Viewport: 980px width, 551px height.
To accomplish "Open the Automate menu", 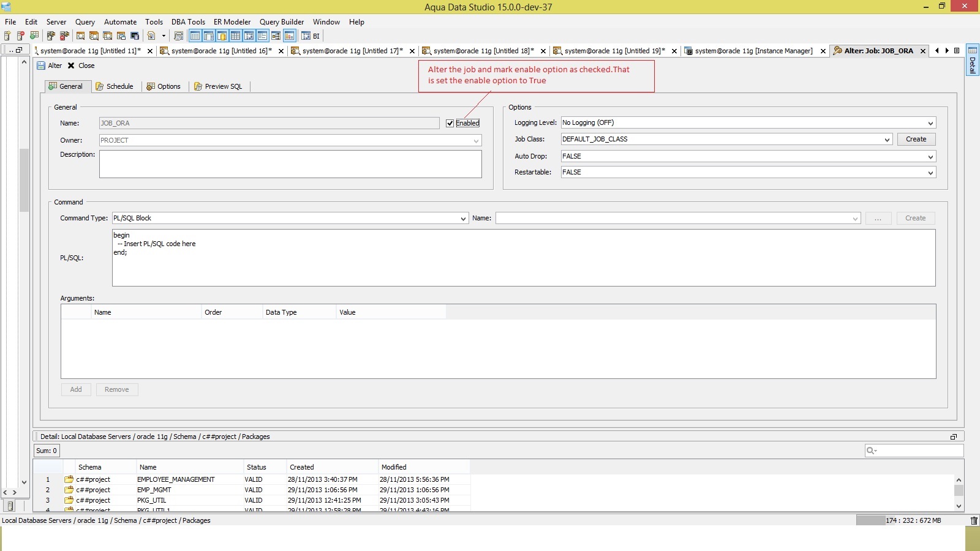I will pyautogui.click(x=121, y=22).
